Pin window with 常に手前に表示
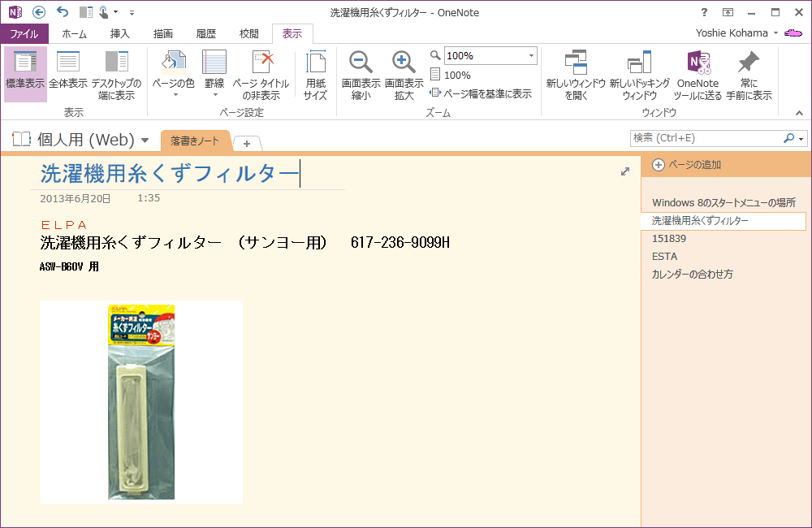Screen dimensions: 812x528 click(749, 74)
